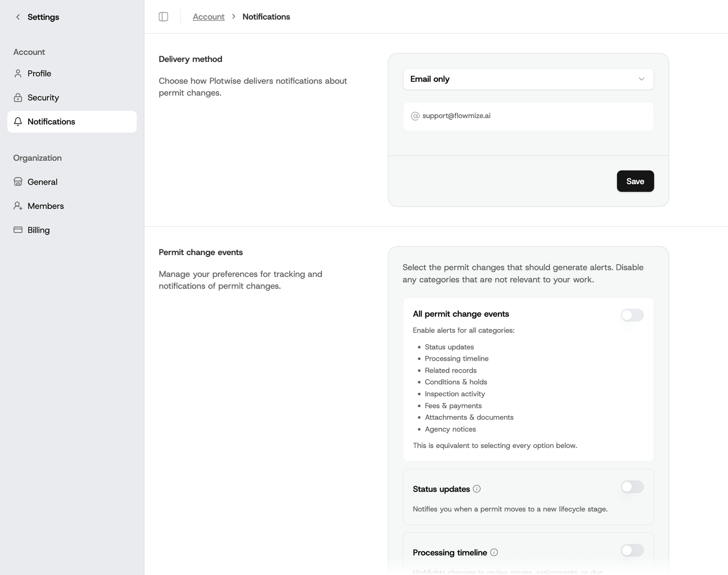Go to the Members page
Screen dimensions: 728x575
(45, 206)
